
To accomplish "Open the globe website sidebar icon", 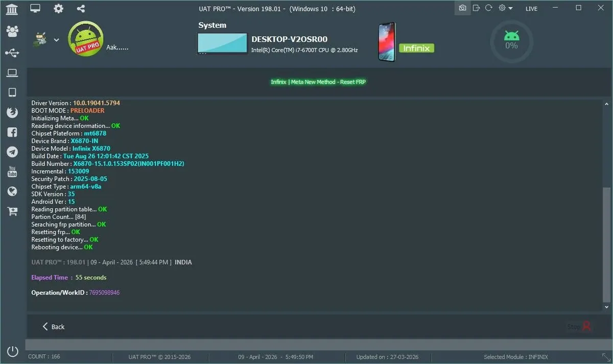I will pyautogui.click(x=12, y=191).
